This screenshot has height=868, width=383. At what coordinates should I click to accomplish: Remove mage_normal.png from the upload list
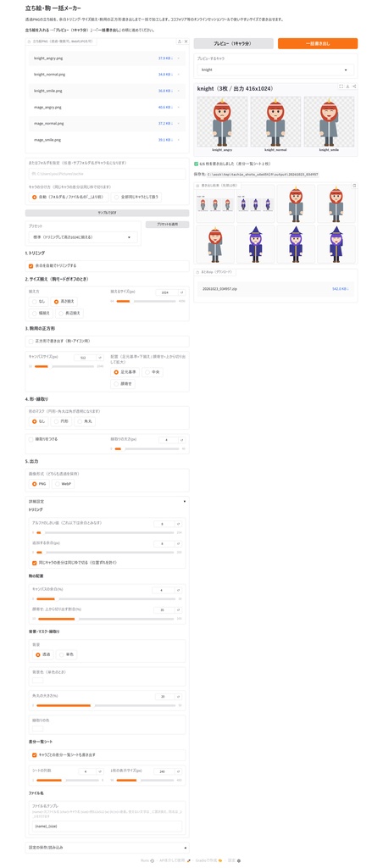click(x=179, y=124)
